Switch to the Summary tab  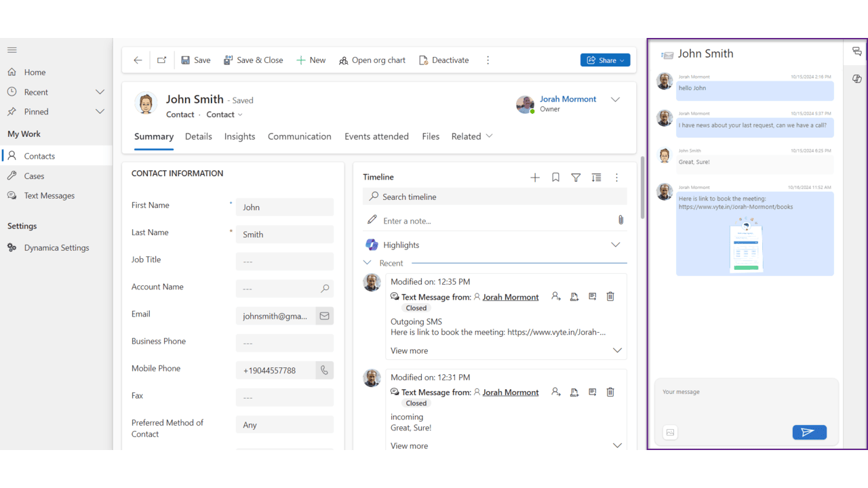point(154,136)
